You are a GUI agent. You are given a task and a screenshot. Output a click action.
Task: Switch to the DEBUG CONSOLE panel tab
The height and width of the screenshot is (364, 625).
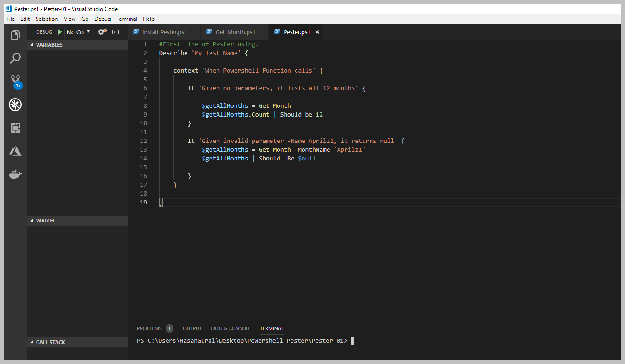(231, 328)
